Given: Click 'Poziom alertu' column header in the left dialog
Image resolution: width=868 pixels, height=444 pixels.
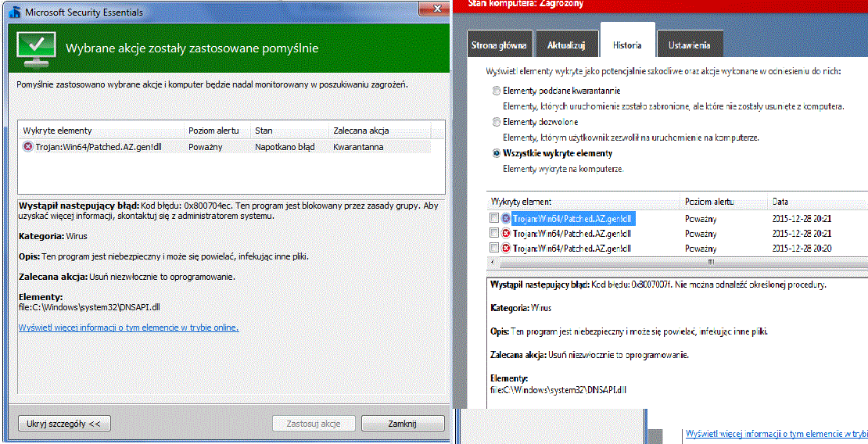Looking at the screenshot, I should pyautogui.click(x=217, y=131).
